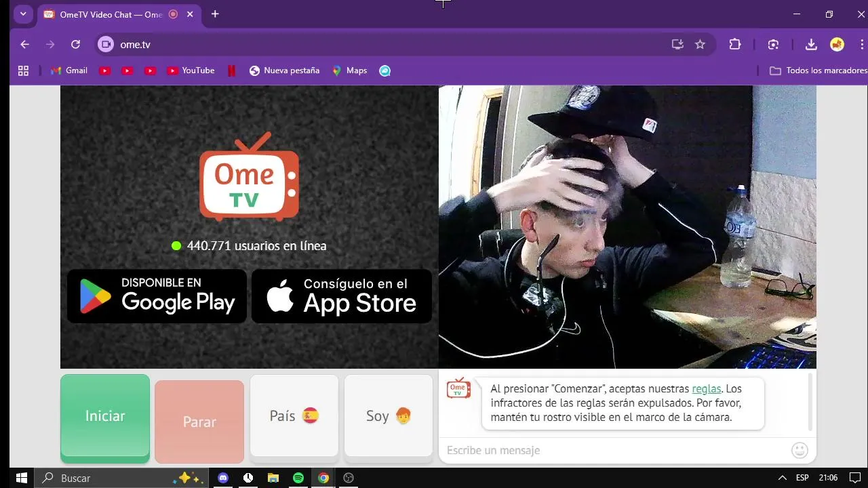Open the Gmail bookmark
The height and width of the screenshot is (488, 868).
(68, 70)
